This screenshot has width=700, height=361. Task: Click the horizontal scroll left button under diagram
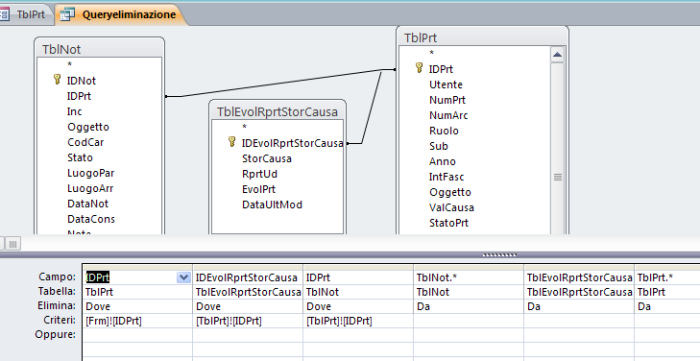coord(13,244)
